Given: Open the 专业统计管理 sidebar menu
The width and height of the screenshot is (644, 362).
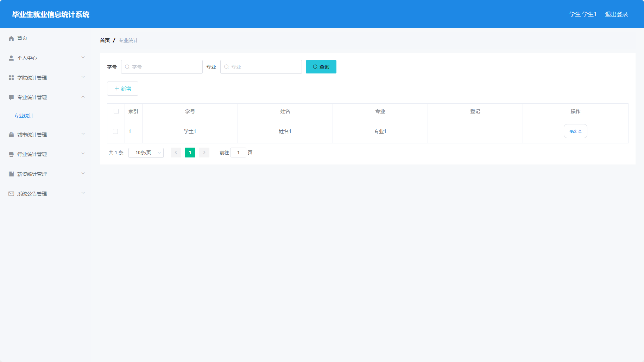Looking at the screenshot, I should click(x=46, y=97).
